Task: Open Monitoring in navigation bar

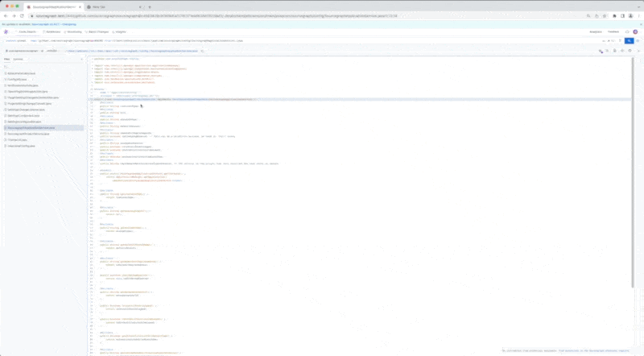Action: 73,31
